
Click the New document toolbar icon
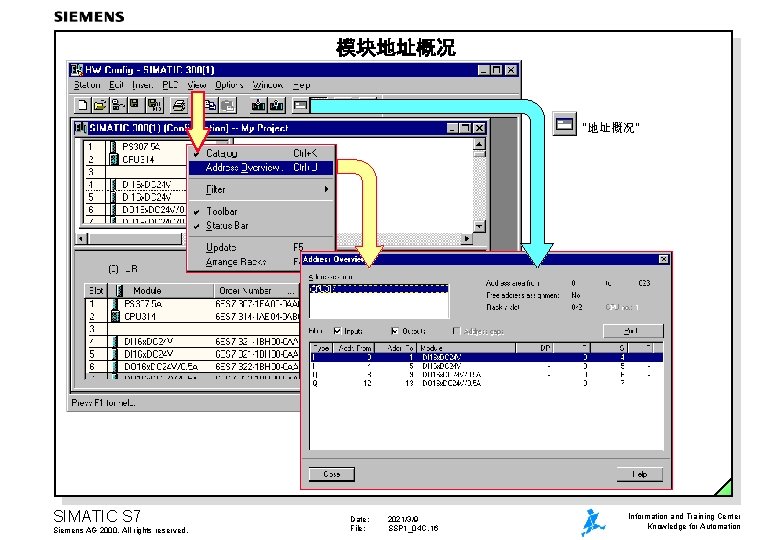coord(83,105)
